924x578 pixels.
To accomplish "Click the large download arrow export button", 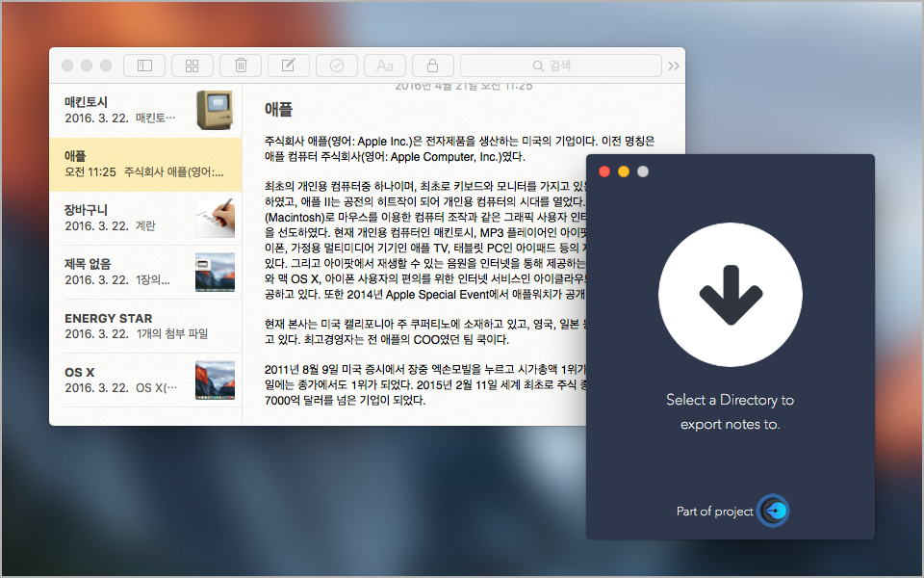I will [731, 295].
